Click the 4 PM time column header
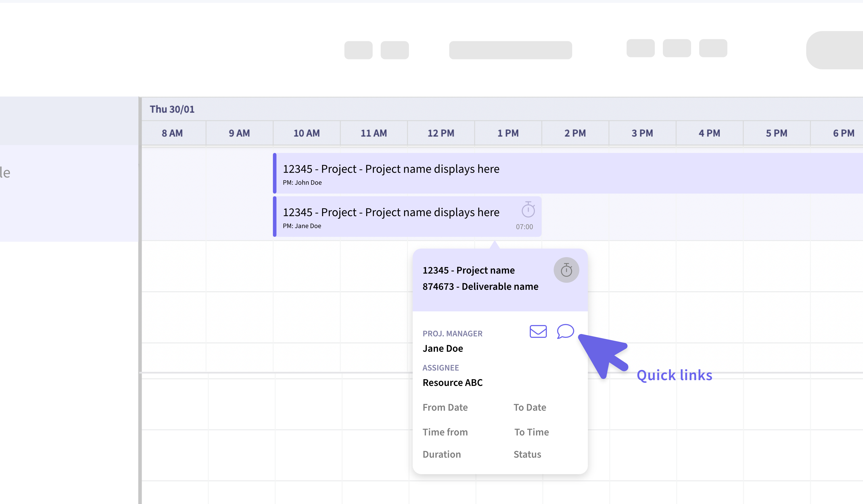 click(709, 133)
